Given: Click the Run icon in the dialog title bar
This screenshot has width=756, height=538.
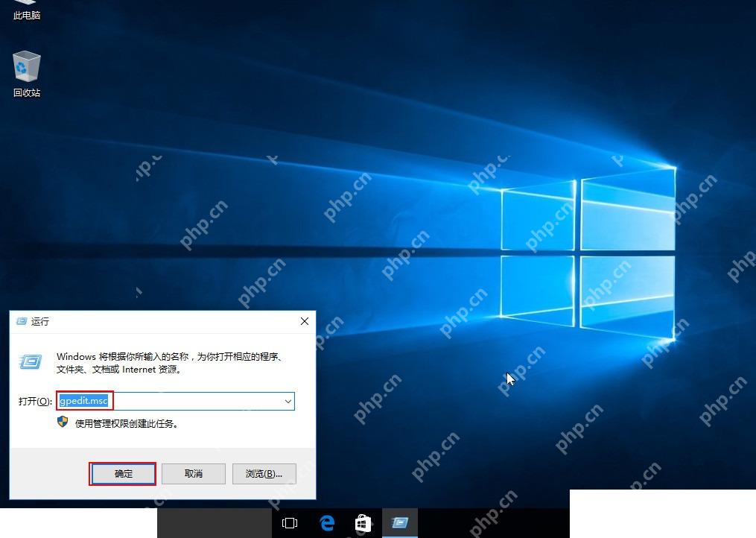Looking at the screenshot, I should [x=22, y=321].
